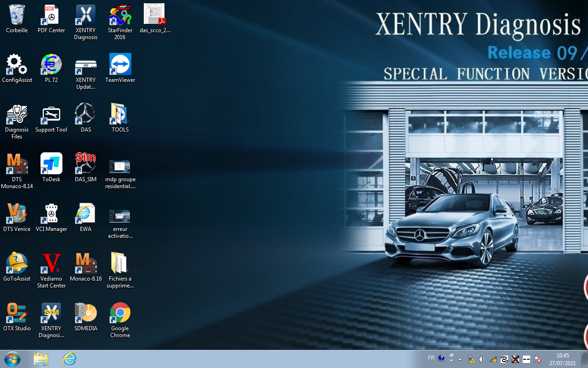Open the TOOLS folder on desktop
The height and width of the screenshot is (368, 588).
(x=120, y=114)
